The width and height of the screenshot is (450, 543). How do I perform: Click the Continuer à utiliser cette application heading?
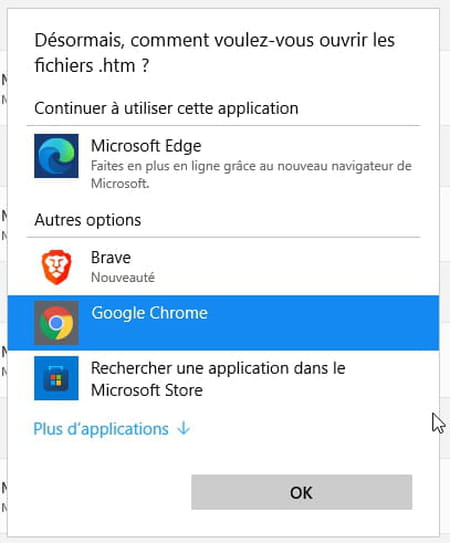(166, 108)
